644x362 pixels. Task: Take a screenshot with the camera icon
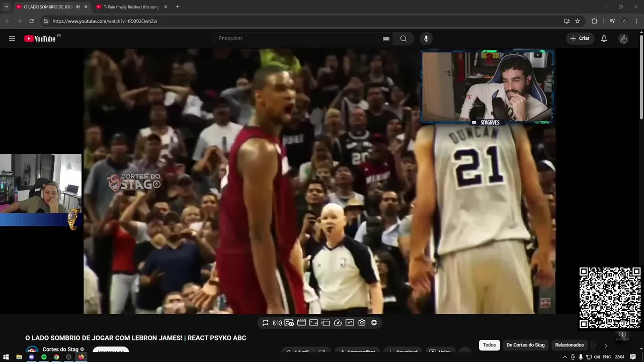click(362, 323)
